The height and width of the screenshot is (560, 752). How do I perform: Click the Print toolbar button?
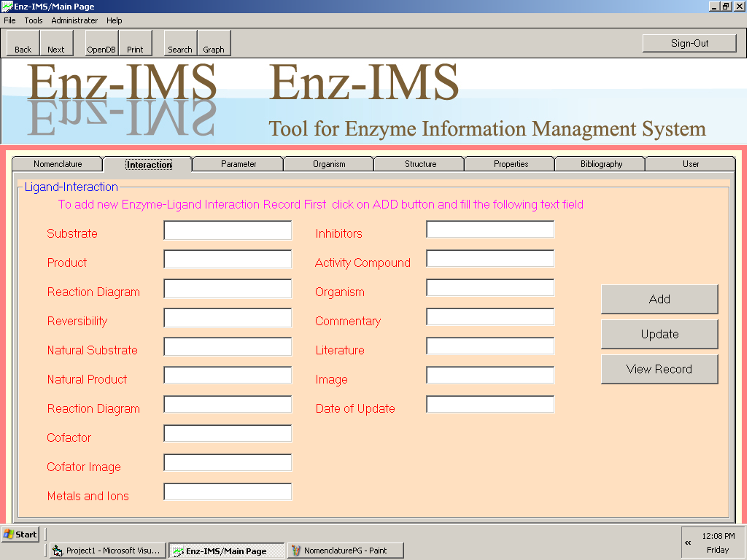pyautogui.click(x=136, y=43)
